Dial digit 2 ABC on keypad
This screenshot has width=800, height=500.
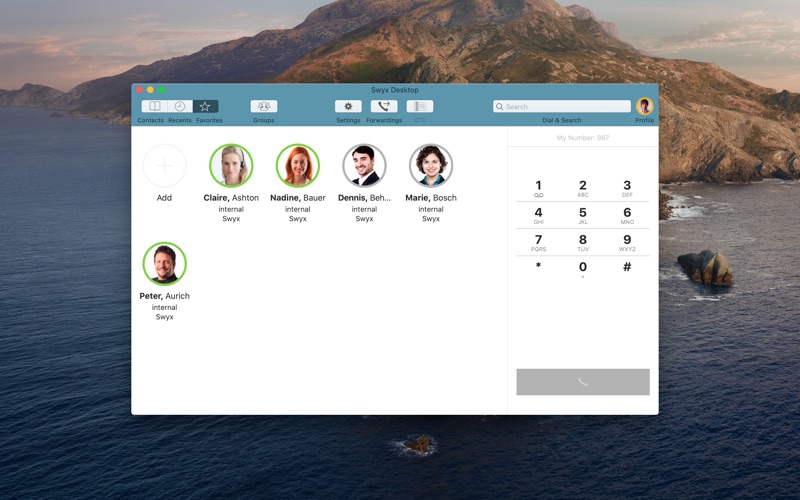click(583, 188)
